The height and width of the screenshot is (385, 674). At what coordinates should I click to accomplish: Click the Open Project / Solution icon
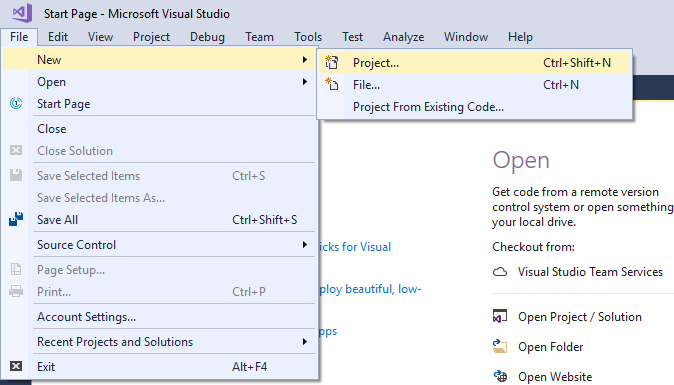pos(499,317)
